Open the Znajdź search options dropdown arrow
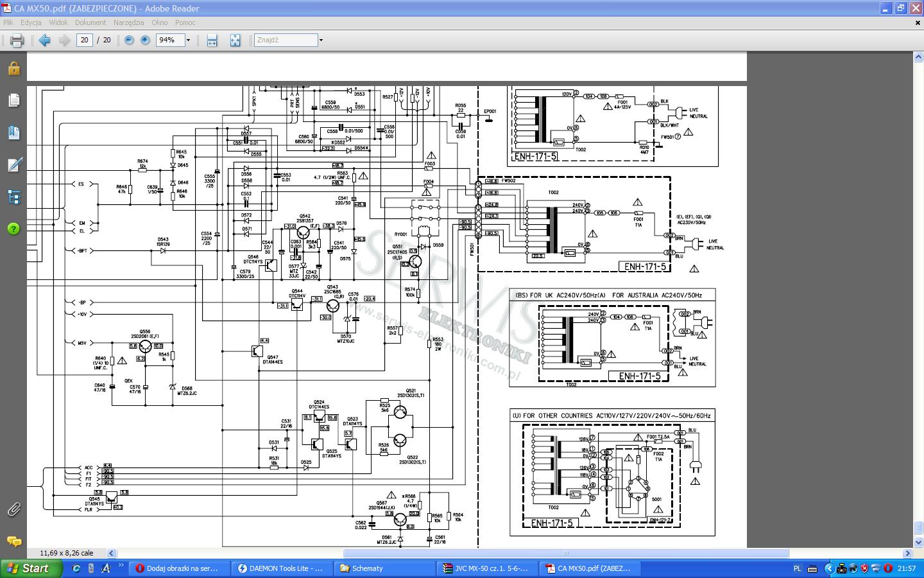The width and height of the screenshot is (924, 578). pyautogui.click(x=321, y=40)
